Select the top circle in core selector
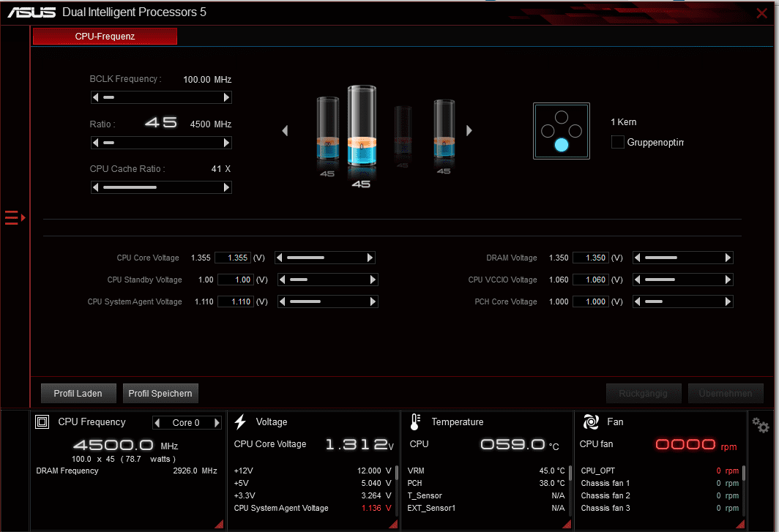Image resolution: width=779 pixels, height=532 pixels. click(x=562, y=117)
